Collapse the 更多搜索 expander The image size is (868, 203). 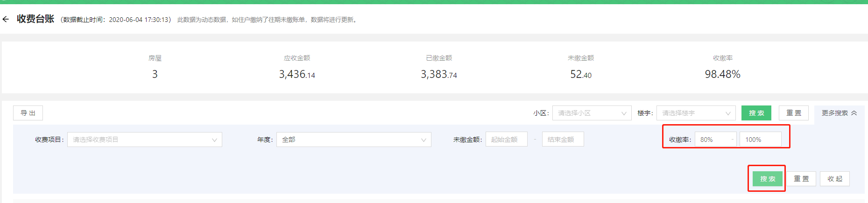click(x=839, y=113)
